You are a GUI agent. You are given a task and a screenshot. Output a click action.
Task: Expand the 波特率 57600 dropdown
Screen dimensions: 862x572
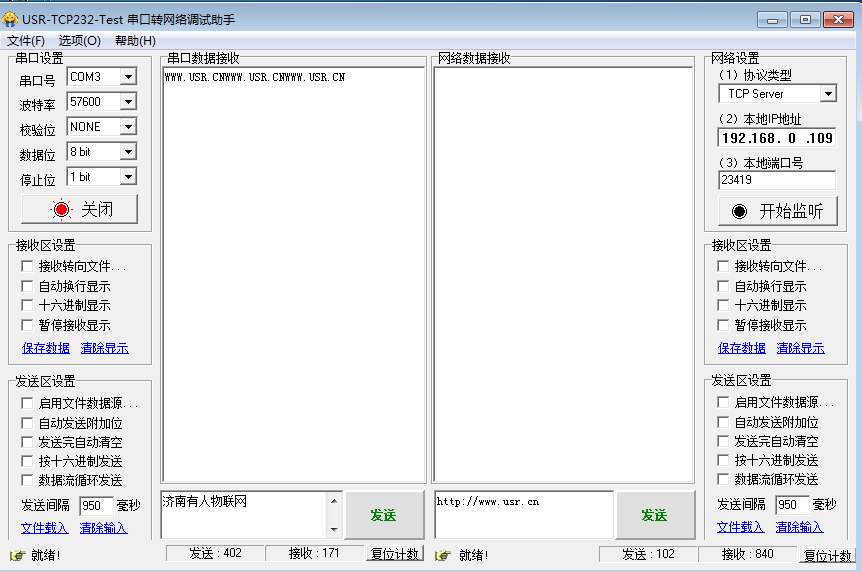[127, 102]
